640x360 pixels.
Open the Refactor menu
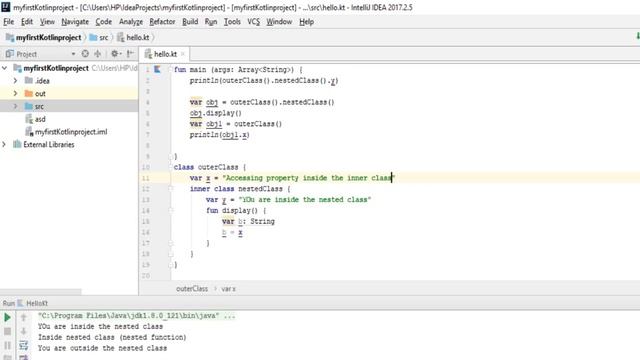162,22
